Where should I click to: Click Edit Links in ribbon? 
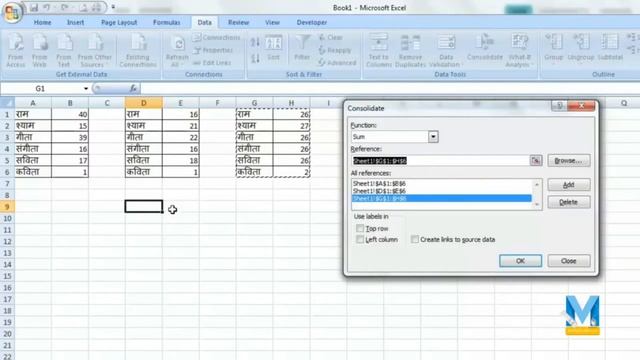(x=212, y=63)
